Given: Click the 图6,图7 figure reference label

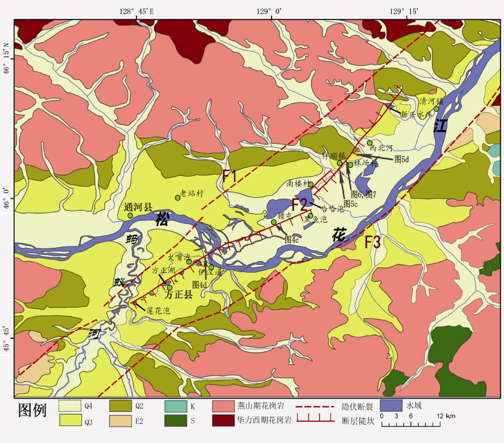Looking at the screenshot, I should pyautogui.click(x=364, y=194).
